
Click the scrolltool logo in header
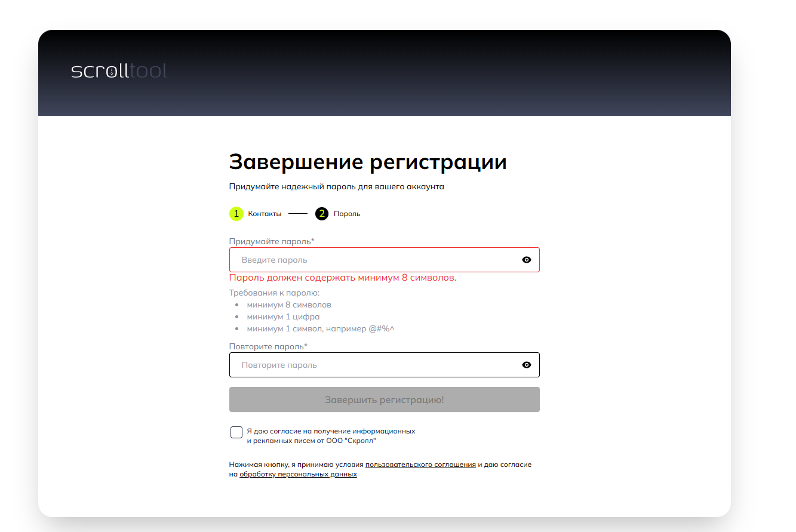click(119, 71)
